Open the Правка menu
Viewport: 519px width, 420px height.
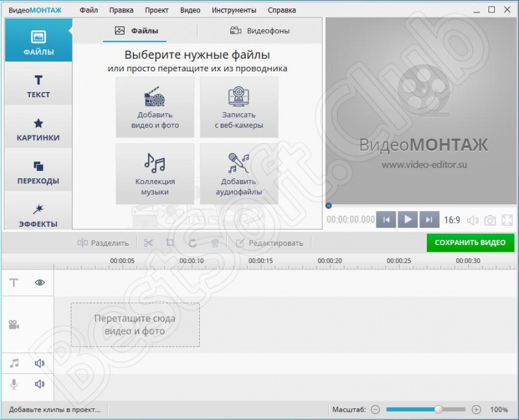[121, 10]
